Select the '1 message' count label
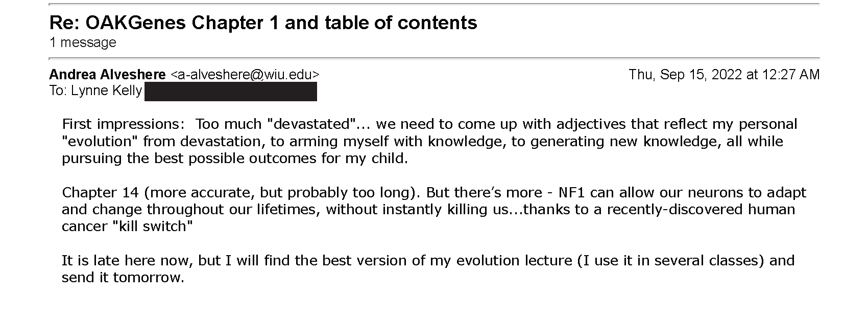Screen dimensions: 868x317 [83, 42]
